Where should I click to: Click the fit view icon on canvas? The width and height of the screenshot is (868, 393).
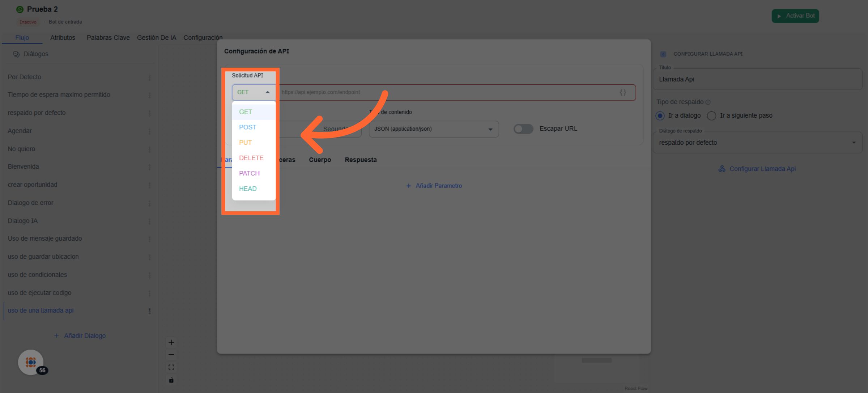point(171,367)
